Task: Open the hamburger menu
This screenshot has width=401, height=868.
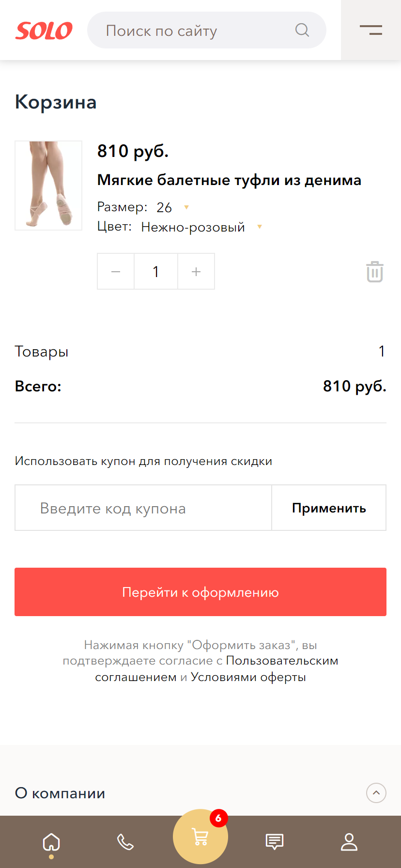Action: (x=371, y=30)
